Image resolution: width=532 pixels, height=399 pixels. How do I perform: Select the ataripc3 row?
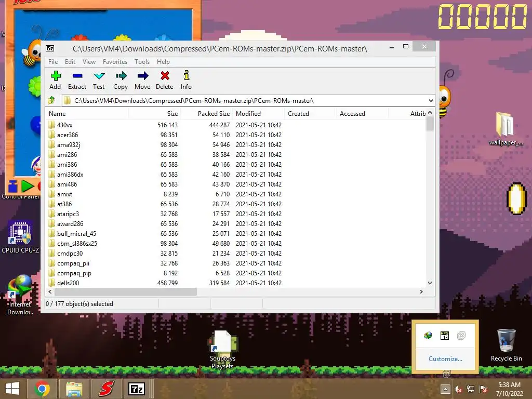[235, 214]
